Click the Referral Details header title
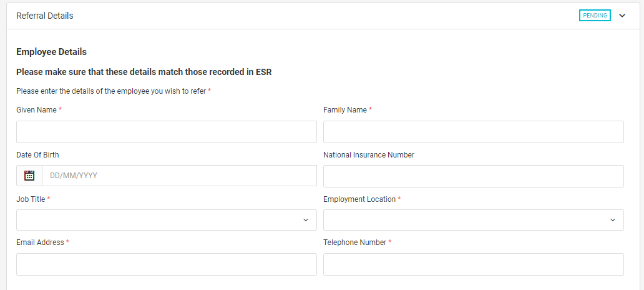This screenshot has height=290, width=644. click(45, 16)
